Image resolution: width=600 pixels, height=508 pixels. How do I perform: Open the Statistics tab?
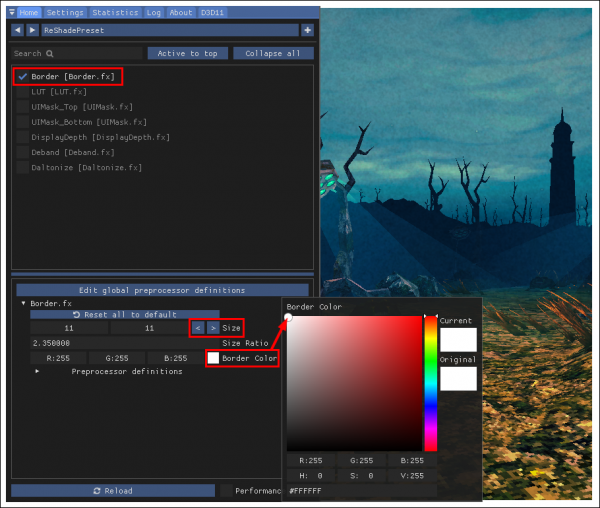pos(115,13)
